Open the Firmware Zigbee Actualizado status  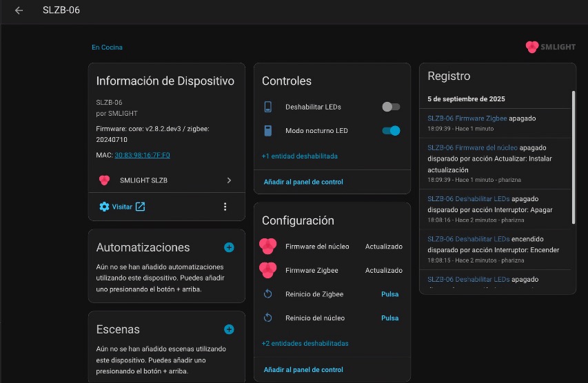pos(384,270)
